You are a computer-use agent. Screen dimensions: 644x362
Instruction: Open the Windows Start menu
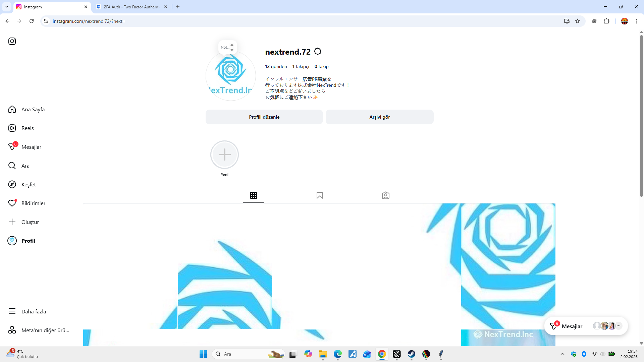pyautogui.click(x=203, y=354)
